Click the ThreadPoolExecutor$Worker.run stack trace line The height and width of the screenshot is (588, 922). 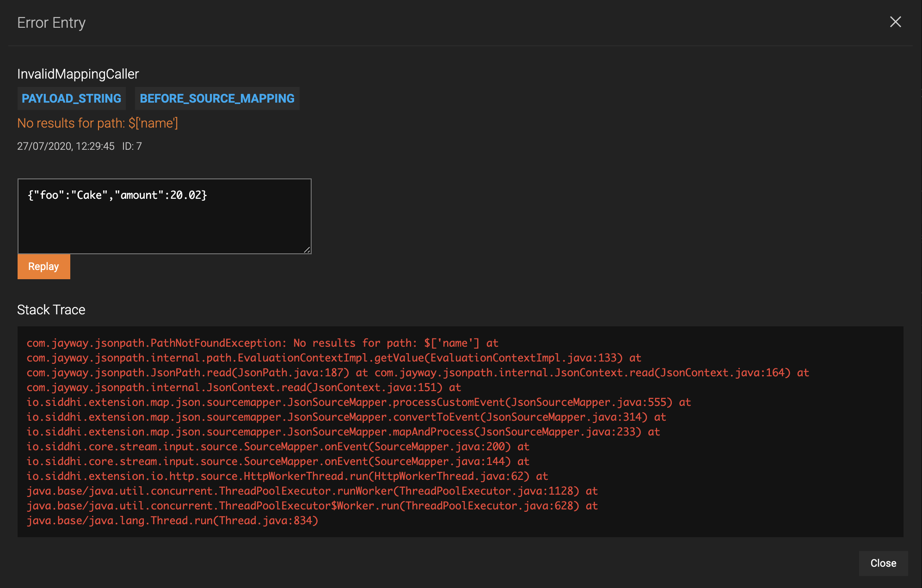(312, 506)
